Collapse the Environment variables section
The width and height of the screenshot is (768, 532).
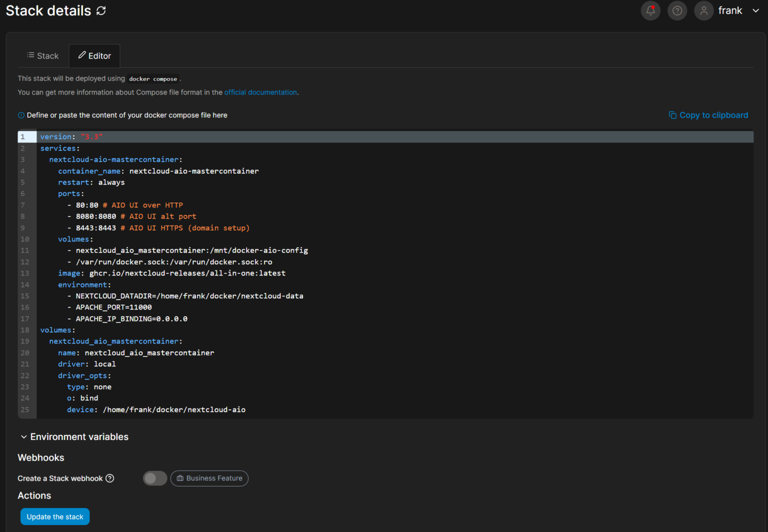(25, 436)
